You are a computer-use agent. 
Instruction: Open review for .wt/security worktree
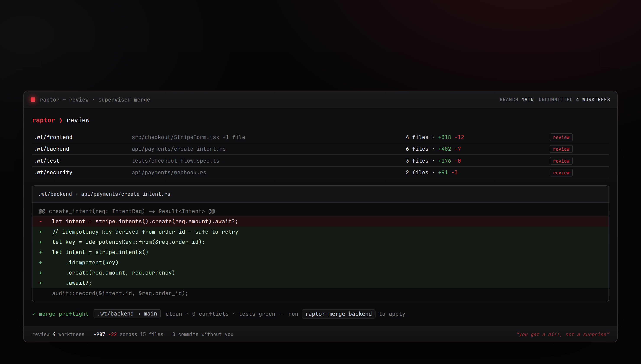point(561,173)
